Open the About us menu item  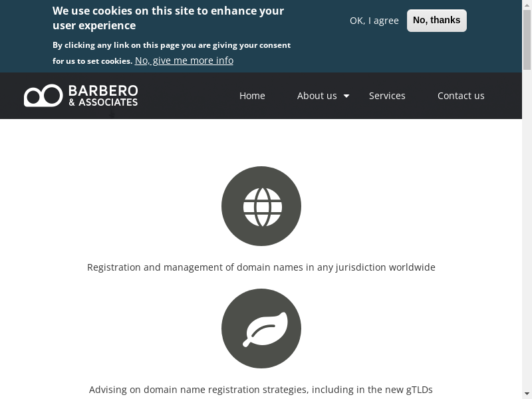coord(317,96)
